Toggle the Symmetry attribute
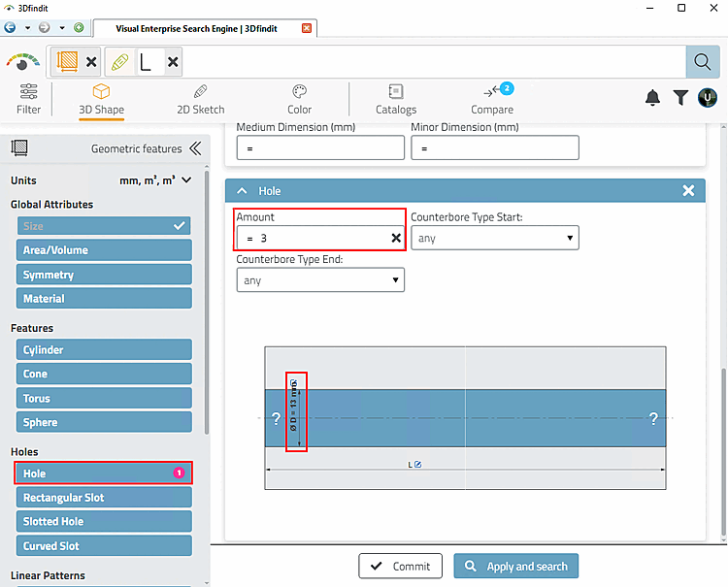Screen dimensions: 728x587 coord(104,275)
